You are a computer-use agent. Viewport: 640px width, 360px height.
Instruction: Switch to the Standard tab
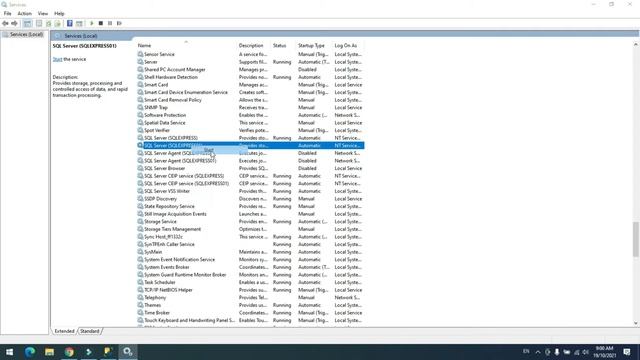click(x=89, y=331)
